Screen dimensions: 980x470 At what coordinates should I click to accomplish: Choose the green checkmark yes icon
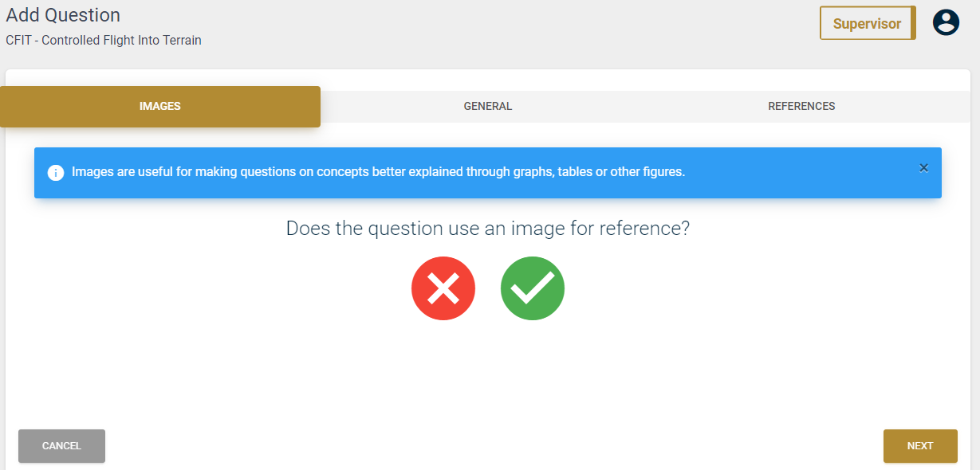coord(533,288)
